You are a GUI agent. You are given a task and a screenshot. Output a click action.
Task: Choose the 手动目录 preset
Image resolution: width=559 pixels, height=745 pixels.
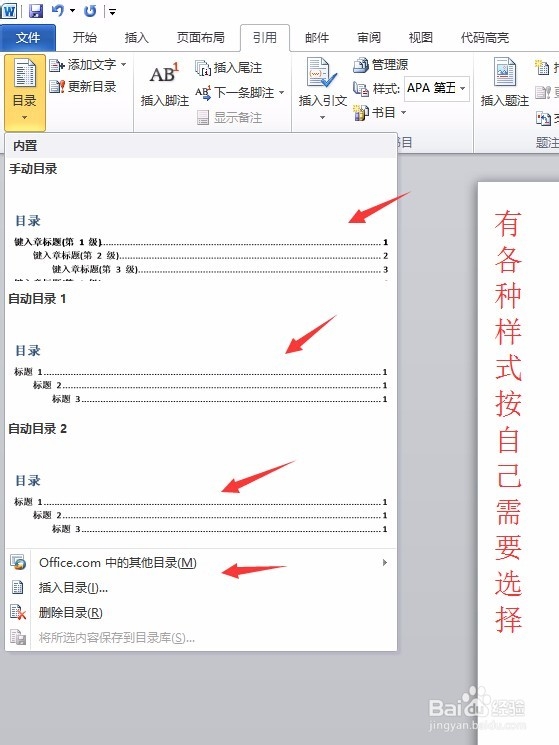[200, 220]
